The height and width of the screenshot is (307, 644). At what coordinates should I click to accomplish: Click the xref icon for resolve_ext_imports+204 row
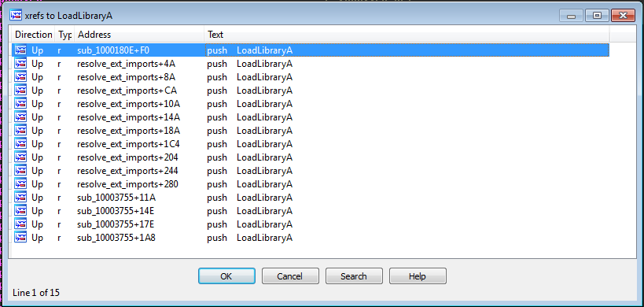click(20, 157)
